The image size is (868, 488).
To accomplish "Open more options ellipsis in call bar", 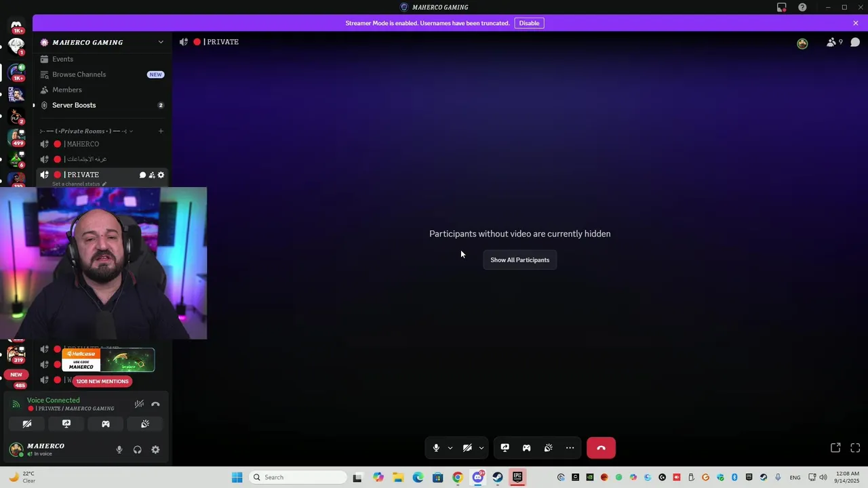I will coord(570,448).
